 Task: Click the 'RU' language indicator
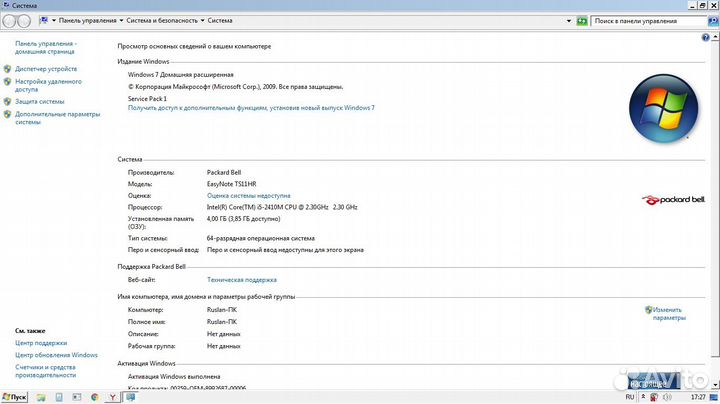click(630, 397)
